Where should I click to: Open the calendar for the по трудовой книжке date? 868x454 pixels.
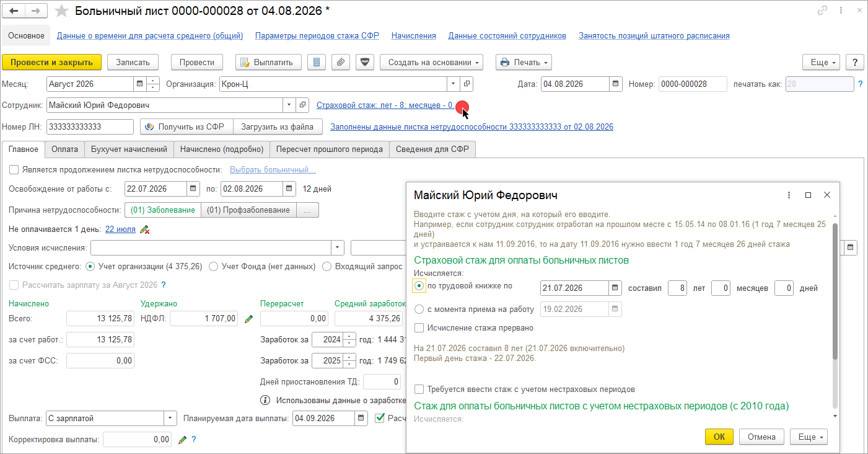click(615, 288)
